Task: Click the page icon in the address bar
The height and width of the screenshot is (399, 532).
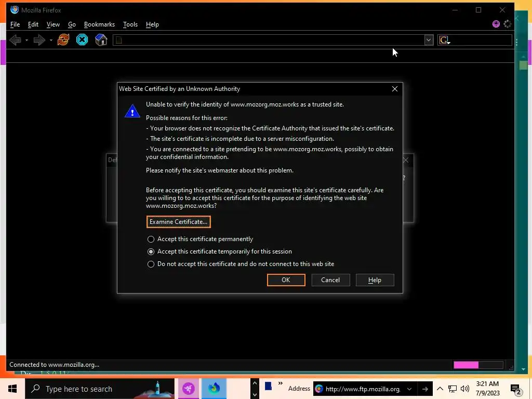Action: tap(119, 40)
